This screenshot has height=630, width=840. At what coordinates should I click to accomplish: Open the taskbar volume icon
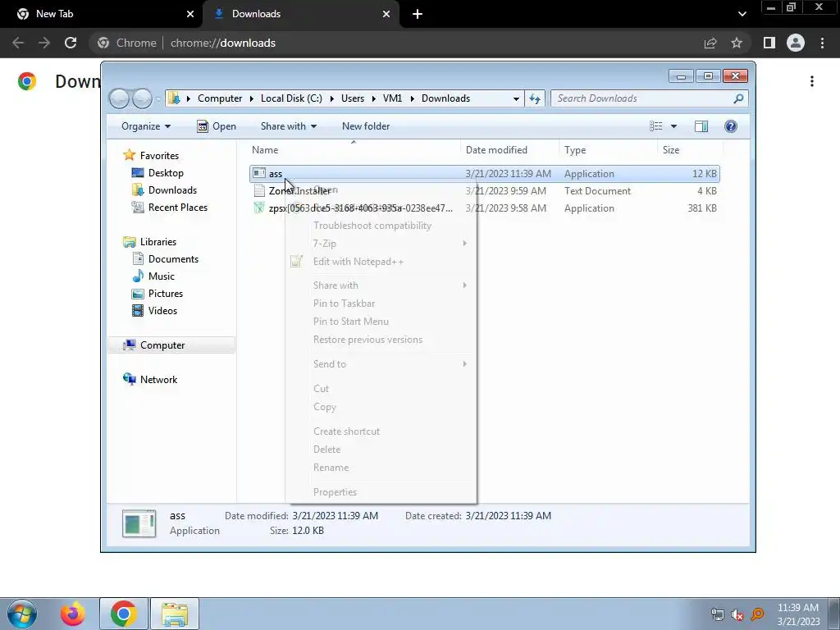click(x=737, y=614)
